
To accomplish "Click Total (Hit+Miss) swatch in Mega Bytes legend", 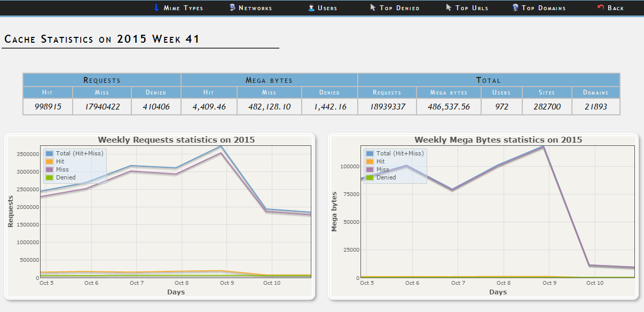I will coord(370,153).
